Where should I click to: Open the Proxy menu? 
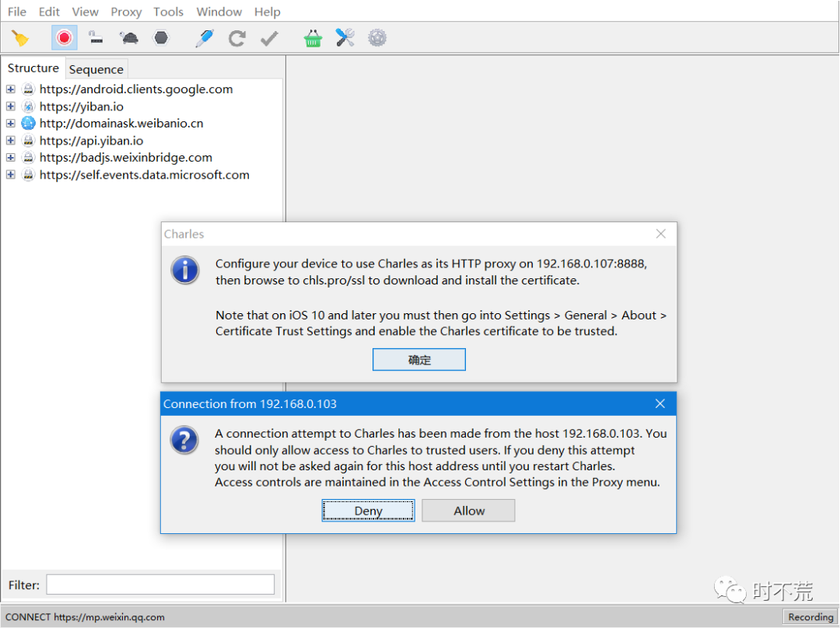(x=126, y=11)
